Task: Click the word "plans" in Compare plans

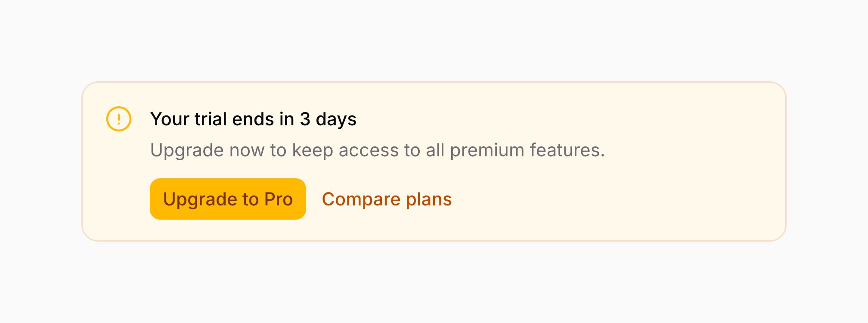Action: (428, 199)
